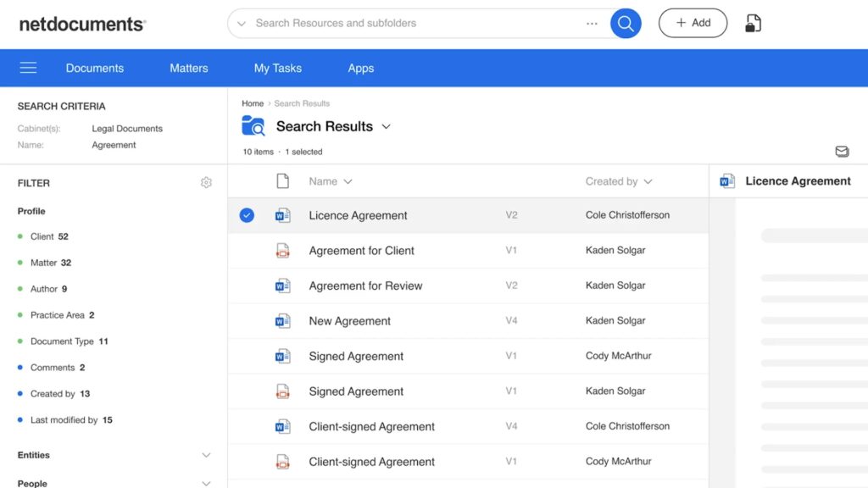Screen dimensions: 868x488
Task: Open the email envelope icon above the results
Action: click(x=842, y=152)
